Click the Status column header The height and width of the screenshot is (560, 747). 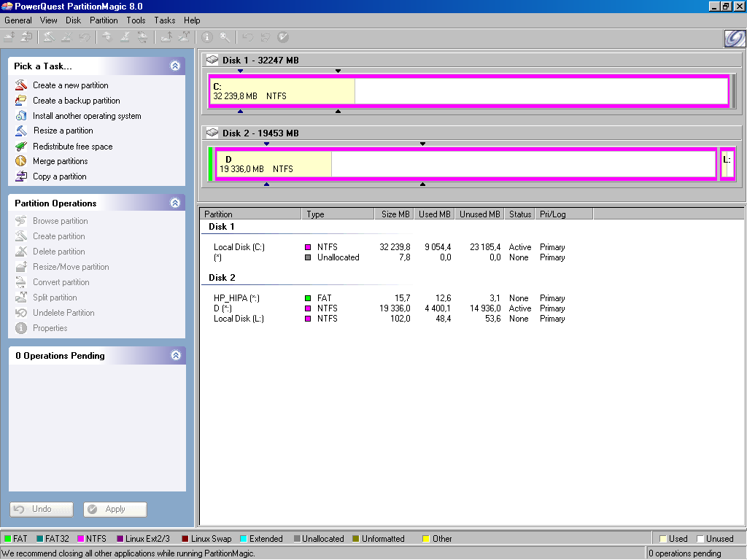pos(519,214)
